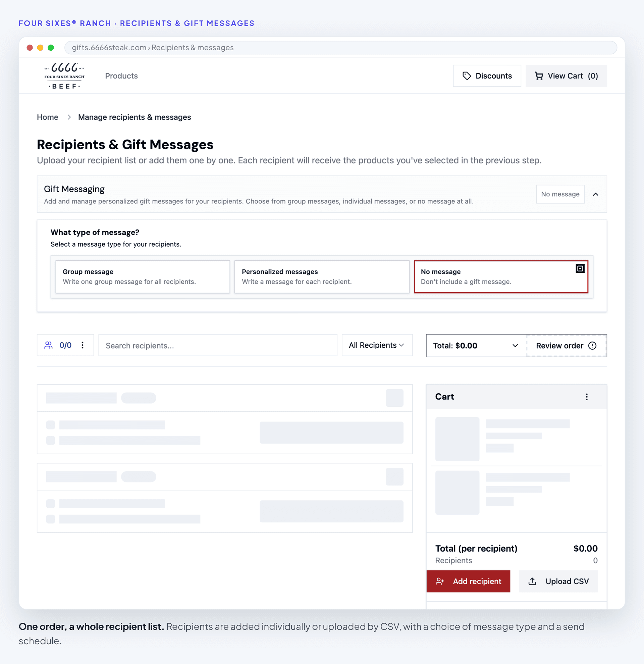Open the All Recipients filter dropdown
This screenshot has width=644, height=664.
[377, 345]
